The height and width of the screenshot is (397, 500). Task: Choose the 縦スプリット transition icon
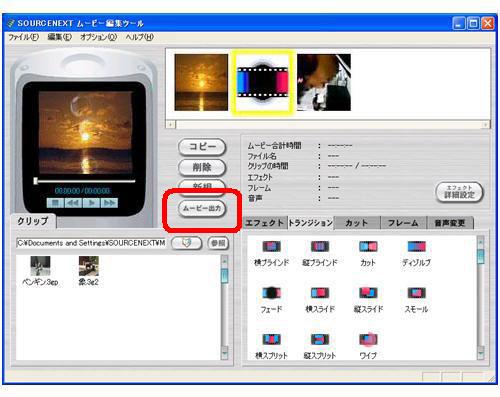click(x=320, y=340)
